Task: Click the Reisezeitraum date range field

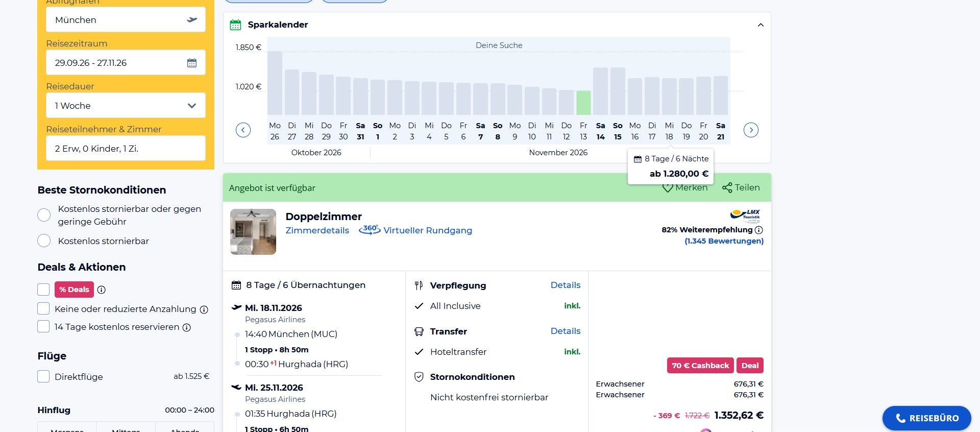Action: pyautogui.click(x=126, y=62)
